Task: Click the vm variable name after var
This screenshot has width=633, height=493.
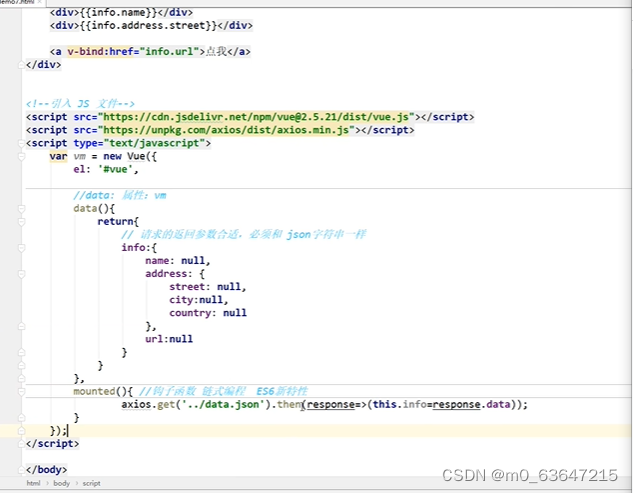Action: coord(80,156)
